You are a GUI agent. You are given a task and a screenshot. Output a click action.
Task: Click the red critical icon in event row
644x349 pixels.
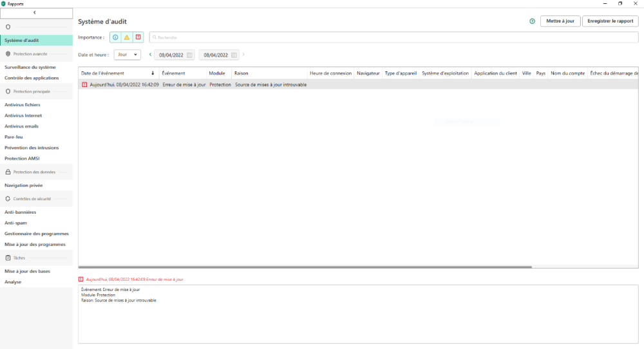[x=84, y=84]
